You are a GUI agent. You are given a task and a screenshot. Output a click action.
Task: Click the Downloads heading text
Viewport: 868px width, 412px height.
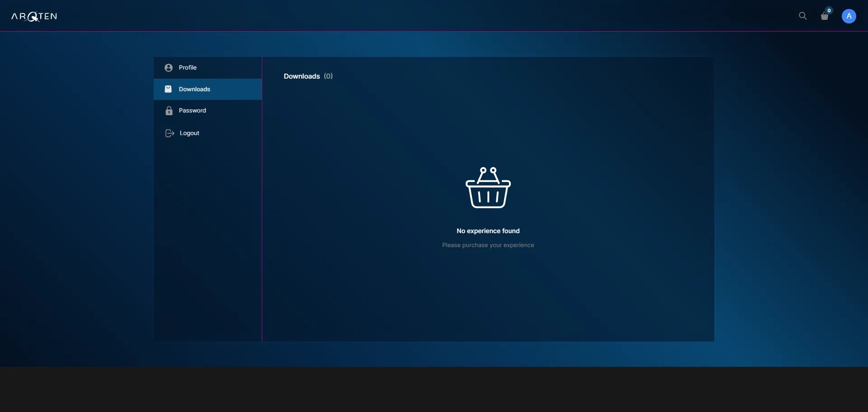click(x=302, y=76)
